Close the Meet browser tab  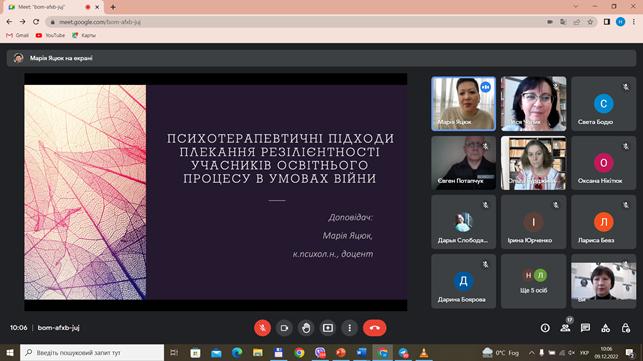point(97,7)
